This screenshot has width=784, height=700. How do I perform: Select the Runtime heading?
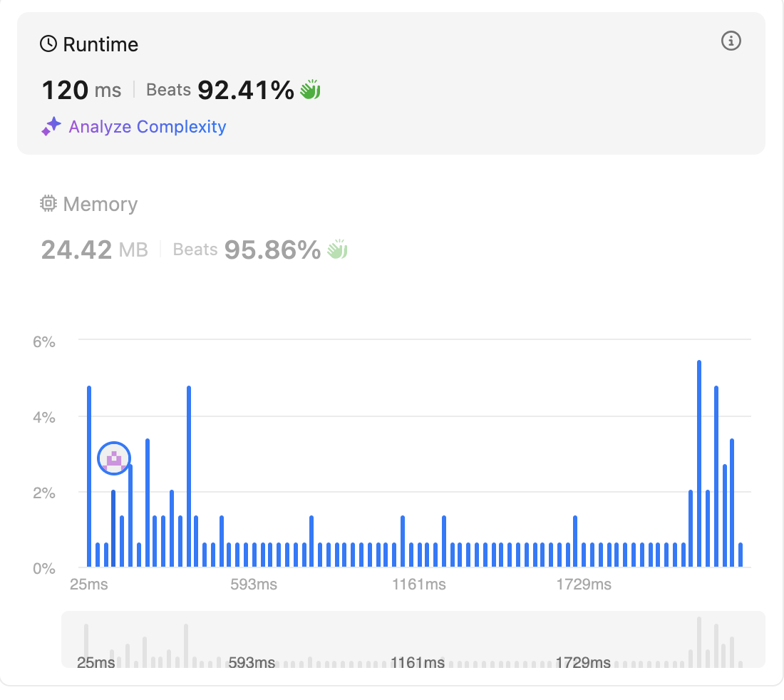tap(100, 44)
